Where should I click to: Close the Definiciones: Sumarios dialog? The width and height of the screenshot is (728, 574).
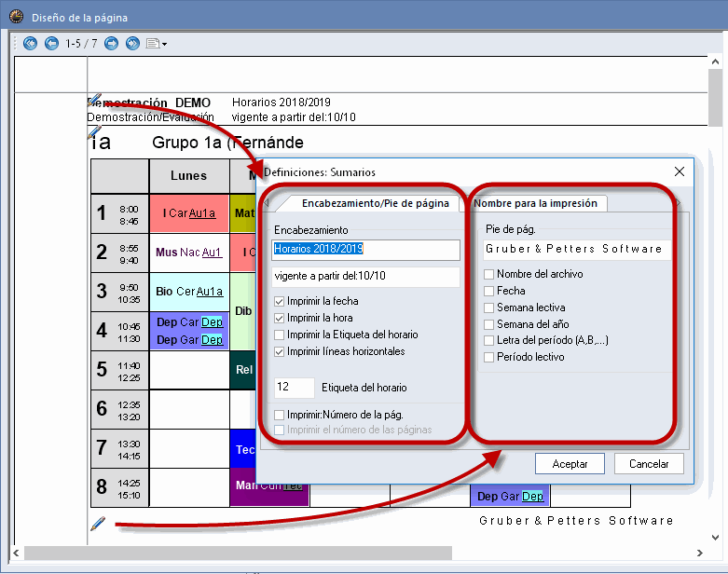pyautogui.click(x=680, y=171)
